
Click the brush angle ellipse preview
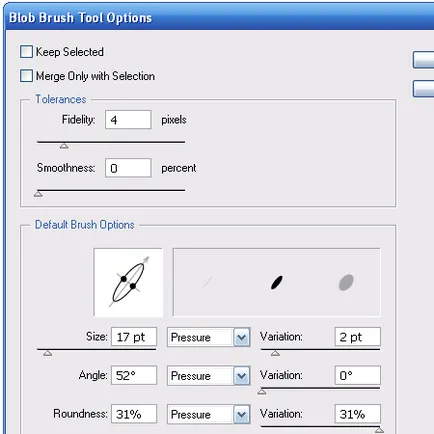128,282
